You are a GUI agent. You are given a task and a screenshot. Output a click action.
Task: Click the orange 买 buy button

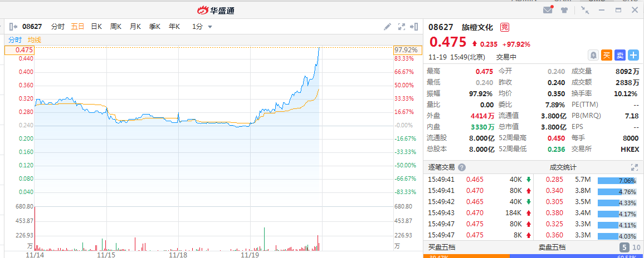point(607,55)
